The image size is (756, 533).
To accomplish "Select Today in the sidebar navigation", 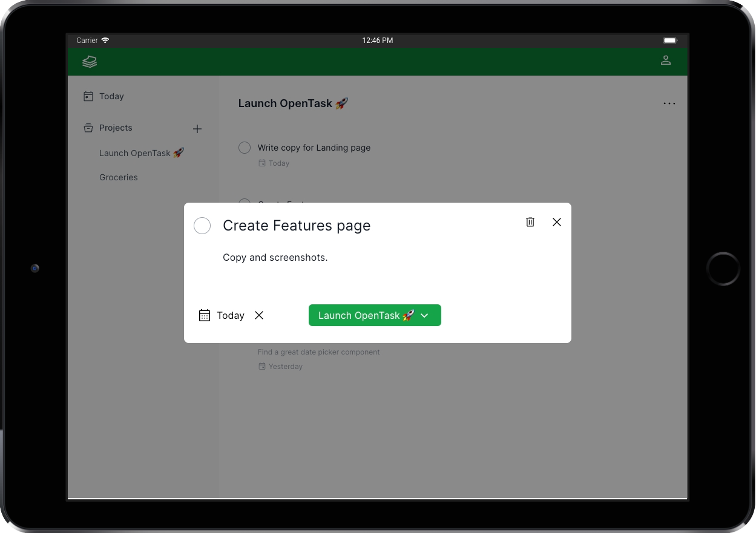I will 111,96.
